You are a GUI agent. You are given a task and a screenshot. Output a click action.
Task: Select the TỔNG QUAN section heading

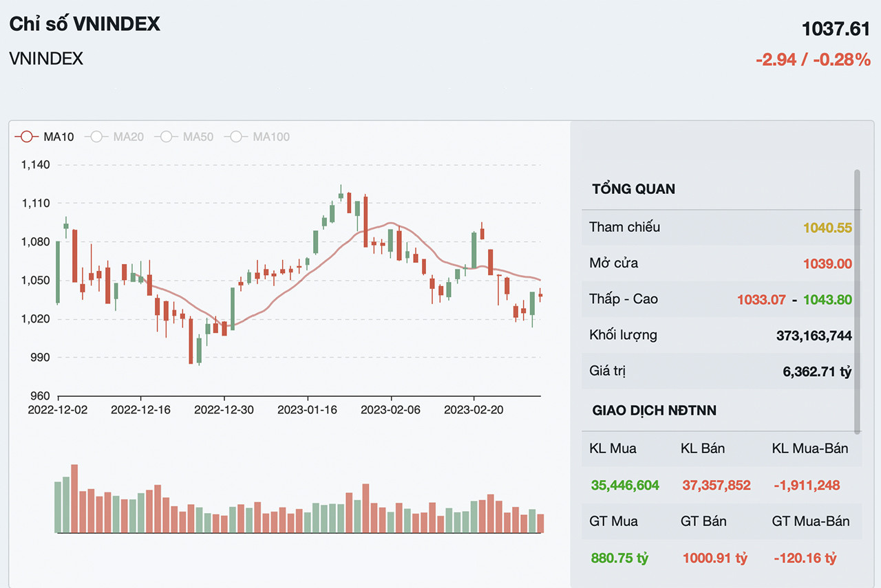(633, 189)
